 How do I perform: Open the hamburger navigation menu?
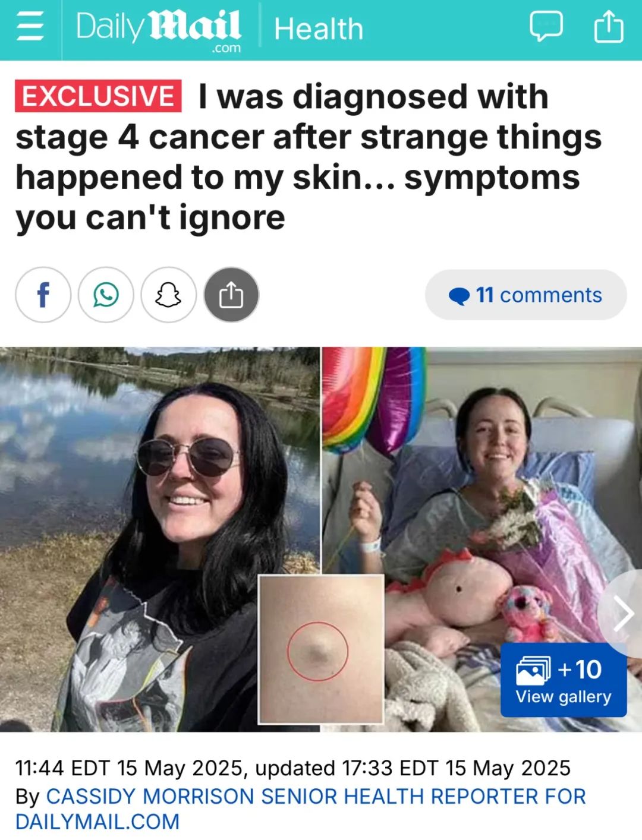click(x=30, y=27)
